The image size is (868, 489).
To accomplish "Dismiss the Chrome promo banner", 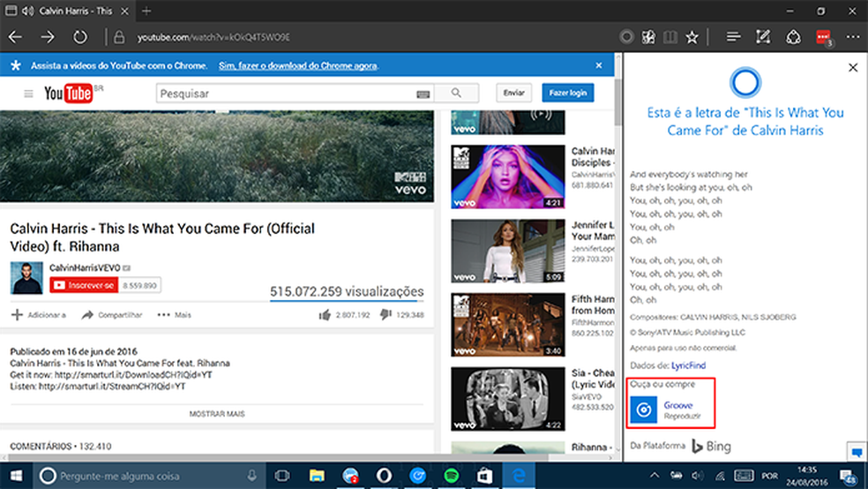I will pyautogui.click(x=598, y=65).
